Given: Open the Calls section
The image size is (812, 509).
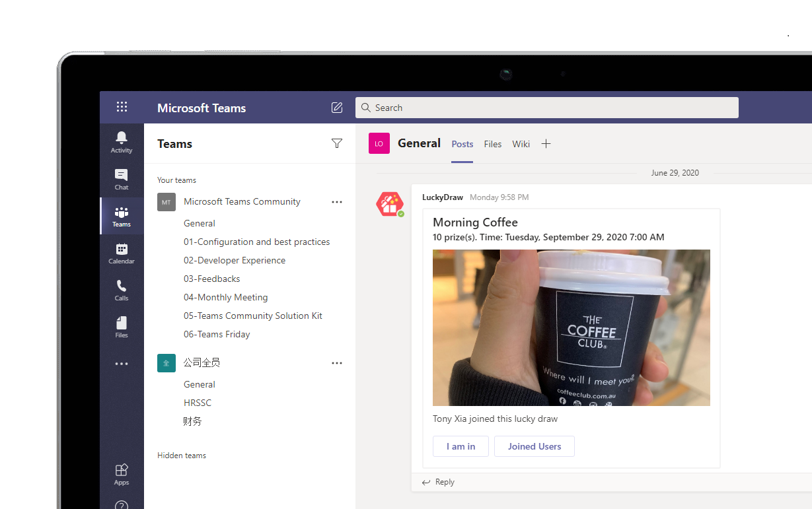Looking at the screenshot, I should point(122,289).
